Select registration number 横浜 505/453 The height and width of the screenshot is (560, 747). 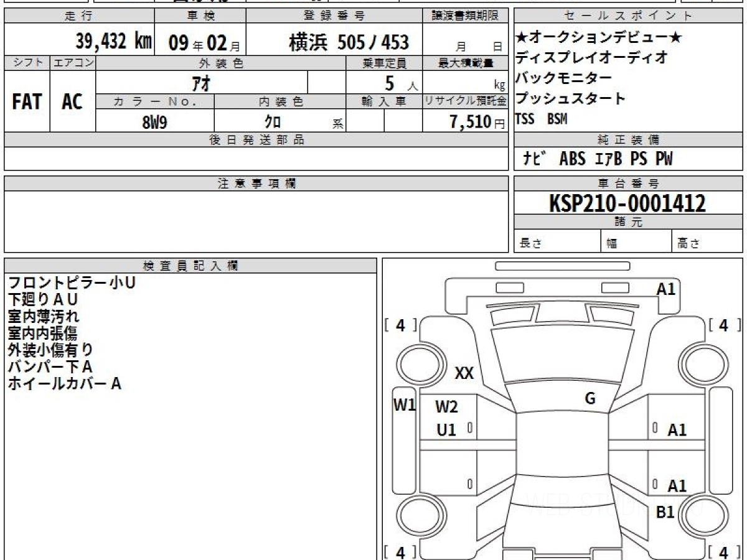(349, 42)
